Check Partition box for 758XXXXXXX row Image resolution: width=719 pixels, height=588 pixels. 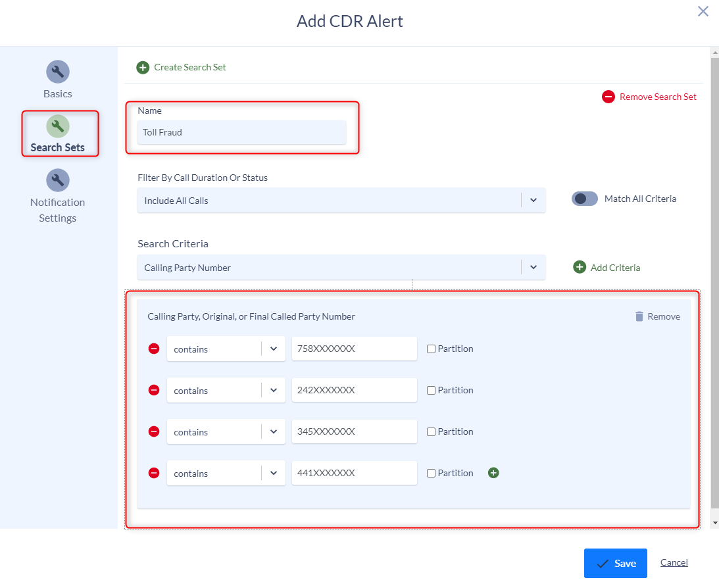coord(431,349)
